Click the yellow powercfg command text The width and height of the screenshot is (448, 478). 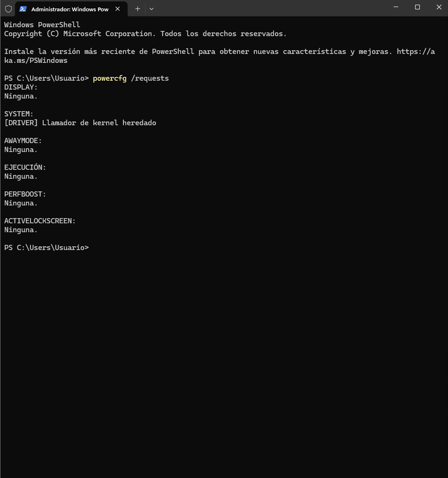click(110, 78)
